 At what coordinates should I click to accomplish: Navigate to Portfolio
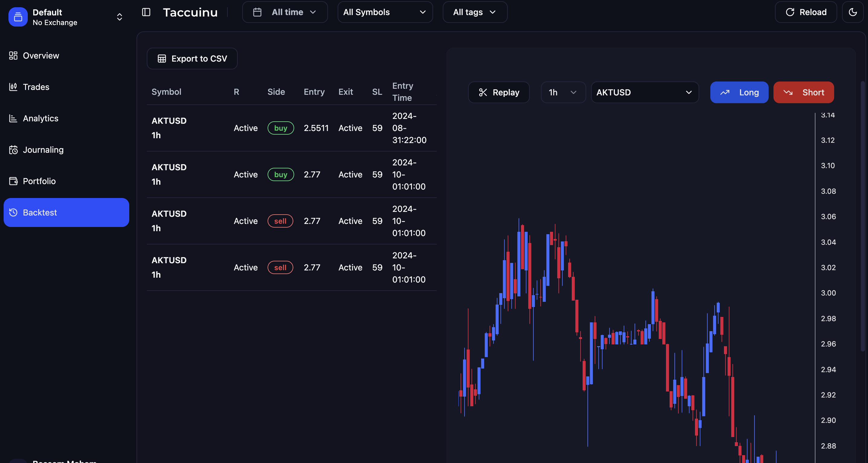(39, 181)
